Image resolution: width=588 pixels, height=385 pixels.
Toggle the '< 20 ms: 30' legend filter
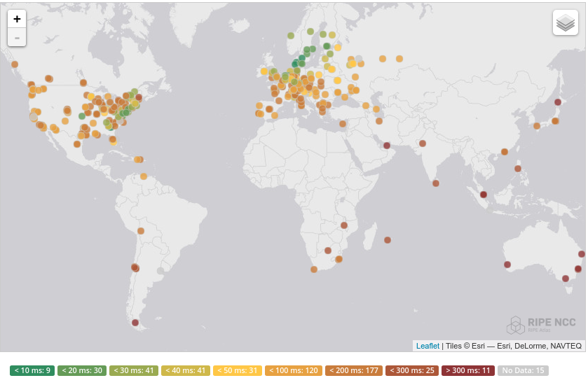(x=82, y=370)
